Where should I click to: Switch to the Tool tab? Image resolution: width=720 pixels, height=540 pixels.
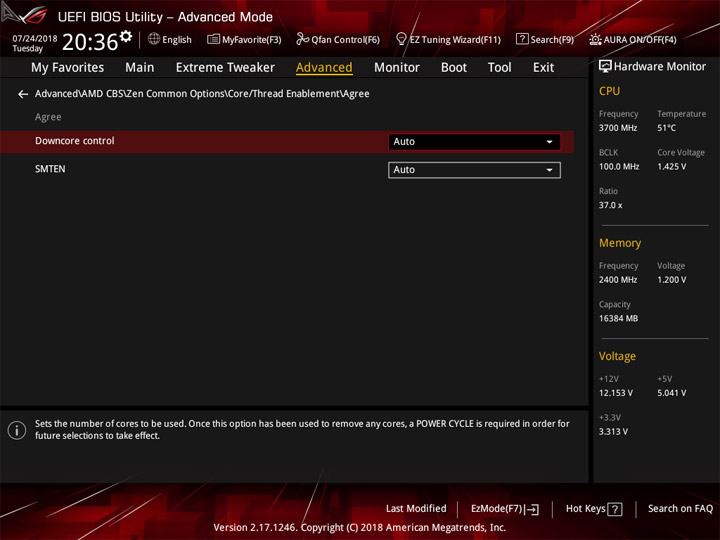pyautogui.click(x=500, y=68)
